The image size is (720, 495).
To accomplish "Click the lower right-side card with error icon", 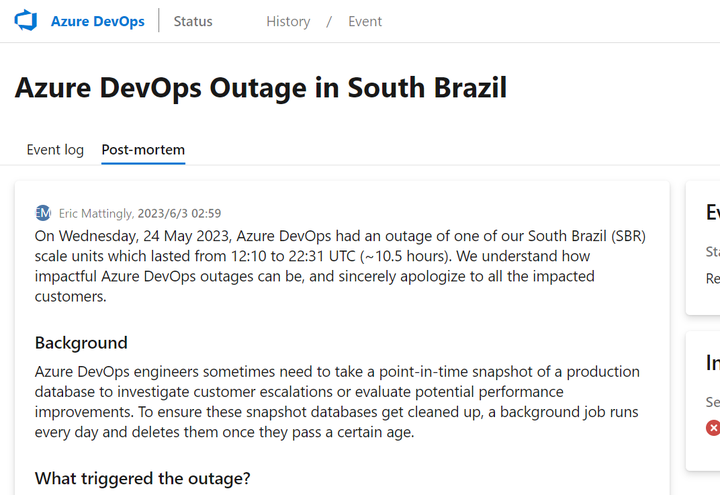I will [x=704, y=400].
